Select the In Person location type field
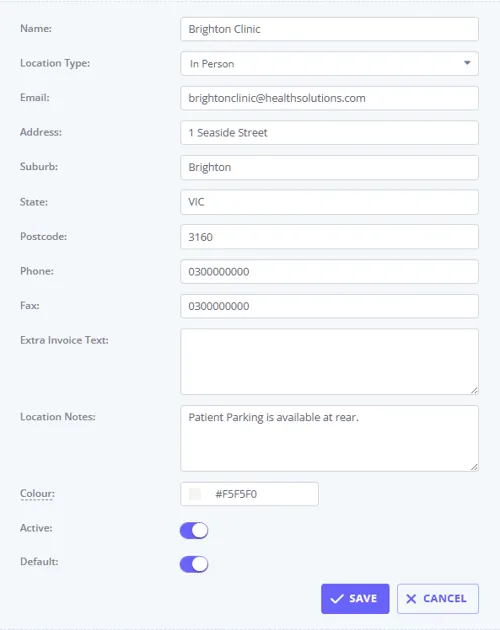Screen dimensions: 500x630 [x=329, y=63]
